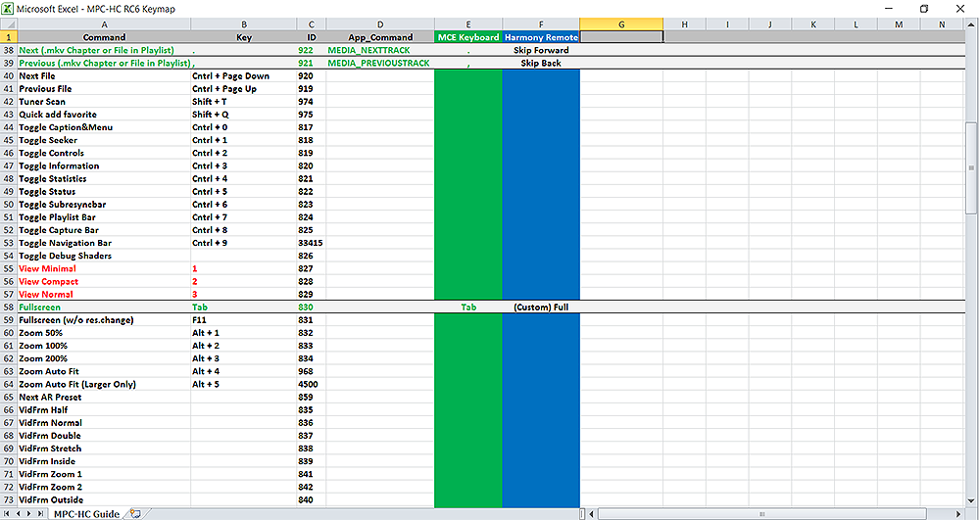
Task: Select the 'Shift + Q' key cell
Action: tap(244, 115)
